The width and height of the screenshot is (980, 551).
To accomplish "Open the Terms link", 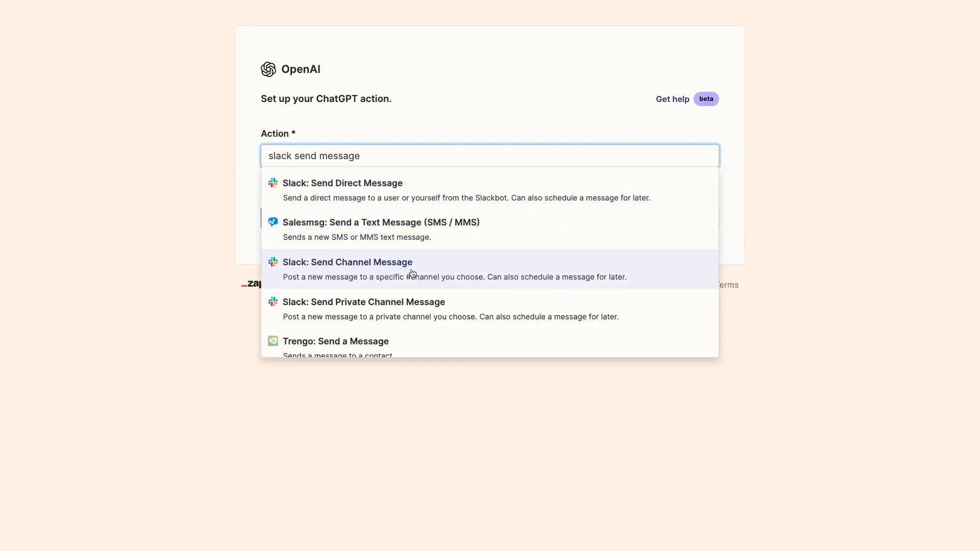I will (x=727, y=284).
